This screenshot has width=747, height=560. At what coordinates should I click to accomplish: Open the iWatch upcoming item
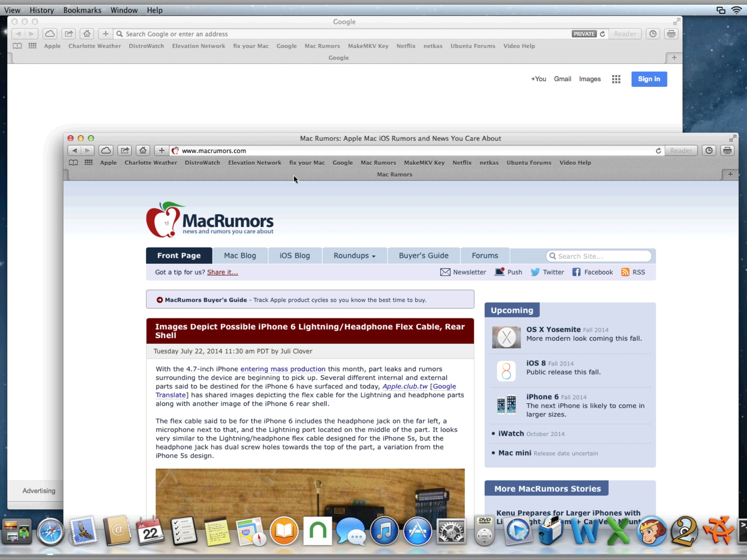[x=511, y=433]
